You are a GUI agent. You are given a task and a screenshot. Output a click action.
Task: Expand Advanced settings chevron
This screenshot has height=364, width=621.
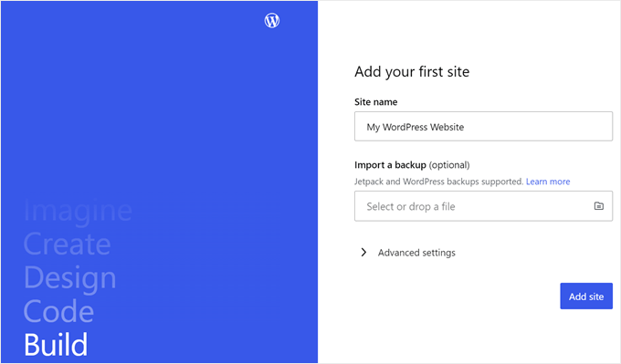(x=363, y=253)
